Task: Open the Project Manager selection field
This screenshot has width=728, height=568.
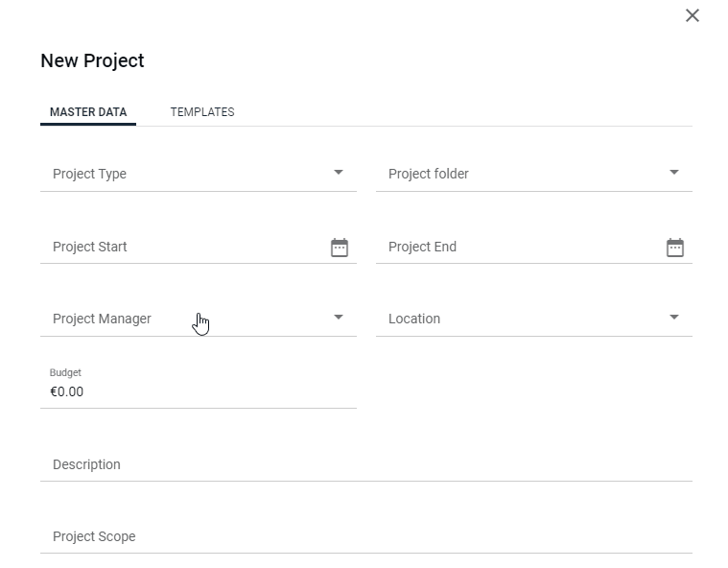Action: pos(199,319)
